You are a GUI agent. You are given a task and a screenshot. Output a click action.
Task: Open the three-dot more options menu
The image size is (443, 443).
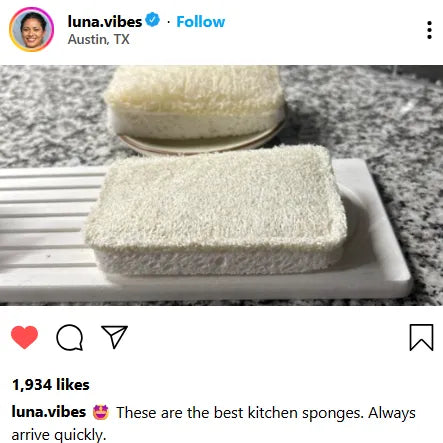pyautogui.click(x=429, y=30)
